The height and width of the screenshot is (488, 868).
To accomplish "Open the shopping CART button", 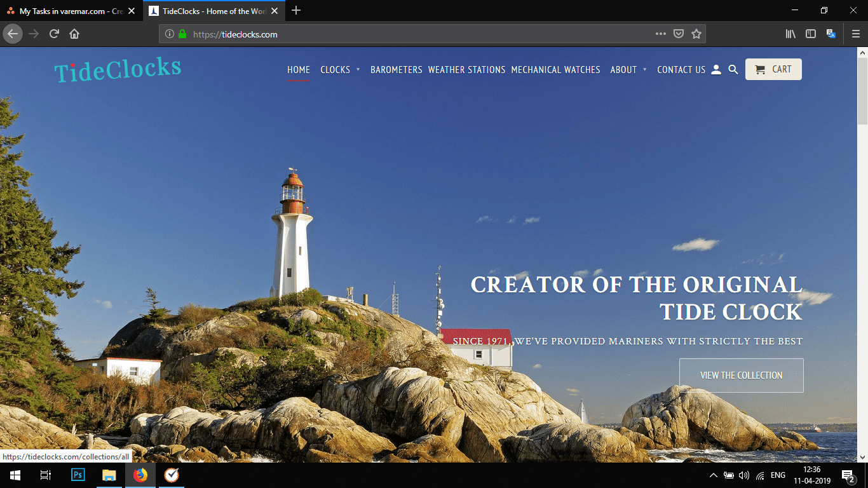I will [773, 69].
